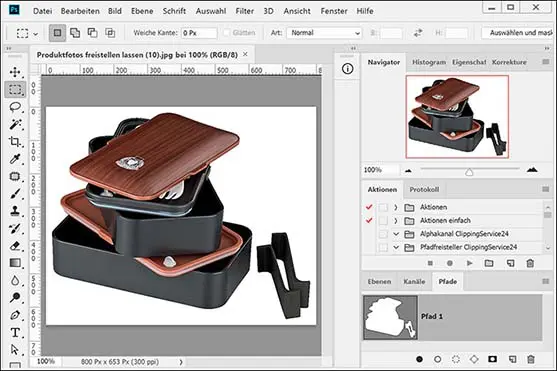Load path as selection icon
This screenshot has width=557, height=371.
click(456, 359)
